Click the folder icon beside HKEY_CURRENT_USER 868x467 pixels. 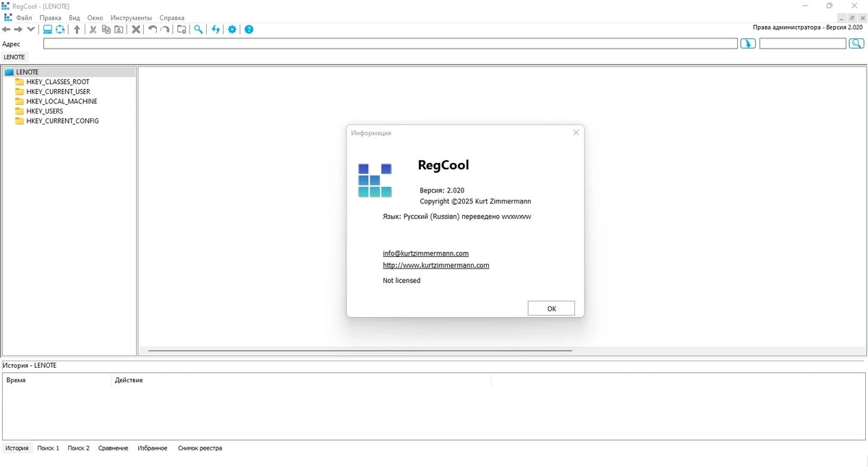pyautogui.click(x=20, y=92)
